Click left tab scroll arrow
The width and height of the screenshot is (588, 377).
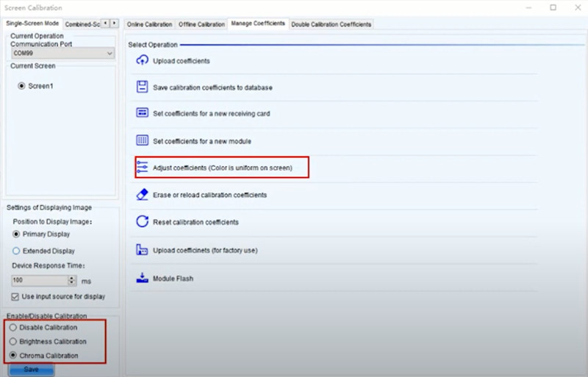(x=105, y=24)
